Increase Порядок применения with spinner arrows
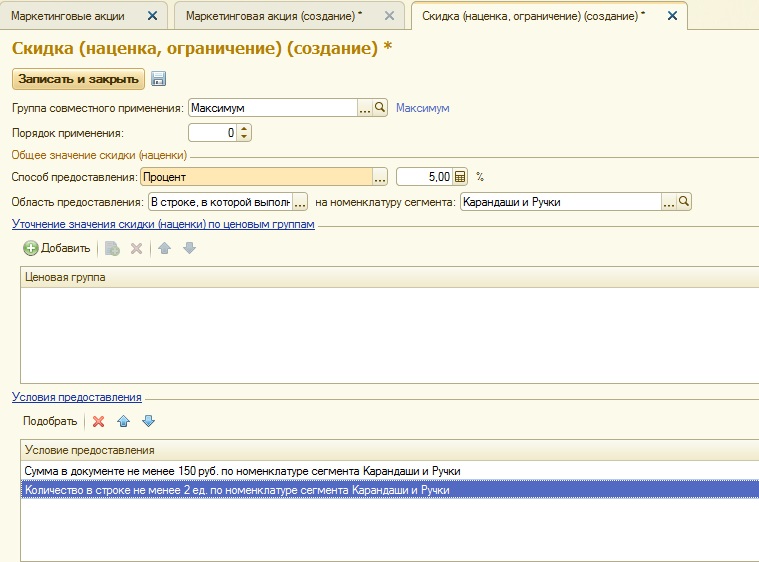This screenshot has width=759, height=562. [245, 128]
